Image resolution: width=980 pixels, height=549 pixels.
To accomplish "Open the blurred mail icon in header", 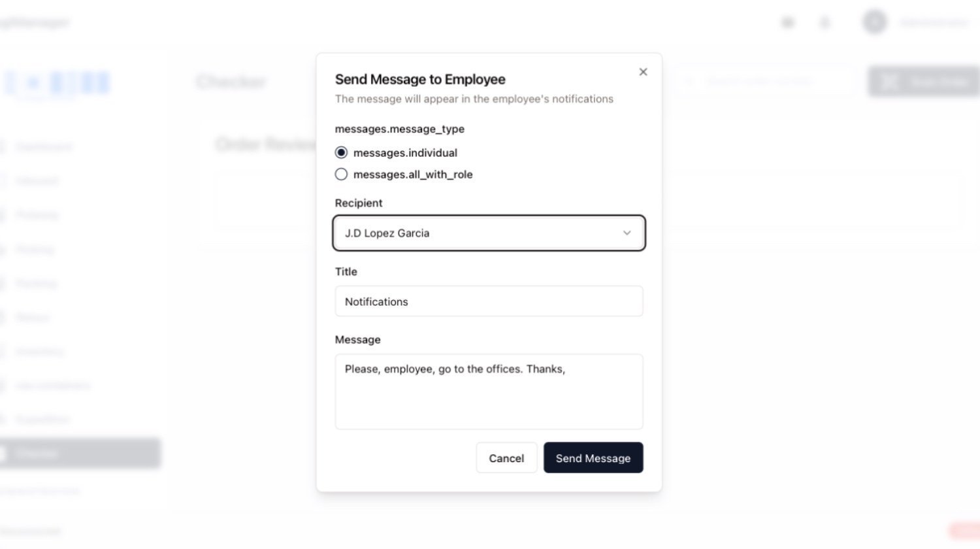I will tap(788, 23).
